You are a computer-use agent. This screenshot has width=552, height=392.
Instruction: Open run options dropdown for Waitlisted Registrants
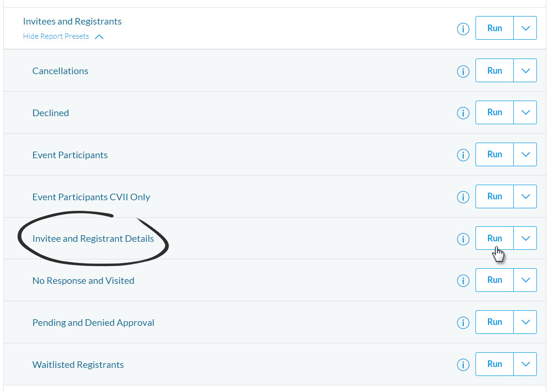pos(525,364)
